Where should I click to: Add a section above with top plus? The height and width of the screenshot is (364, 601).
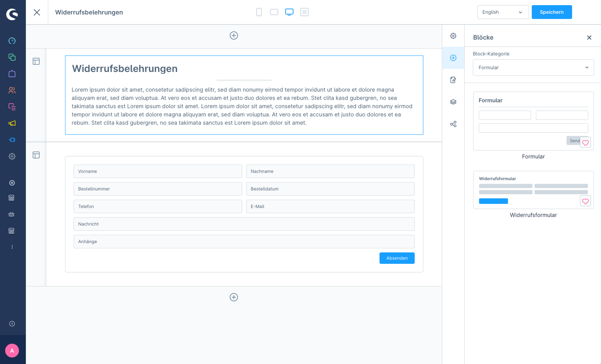tap(234, 36)
